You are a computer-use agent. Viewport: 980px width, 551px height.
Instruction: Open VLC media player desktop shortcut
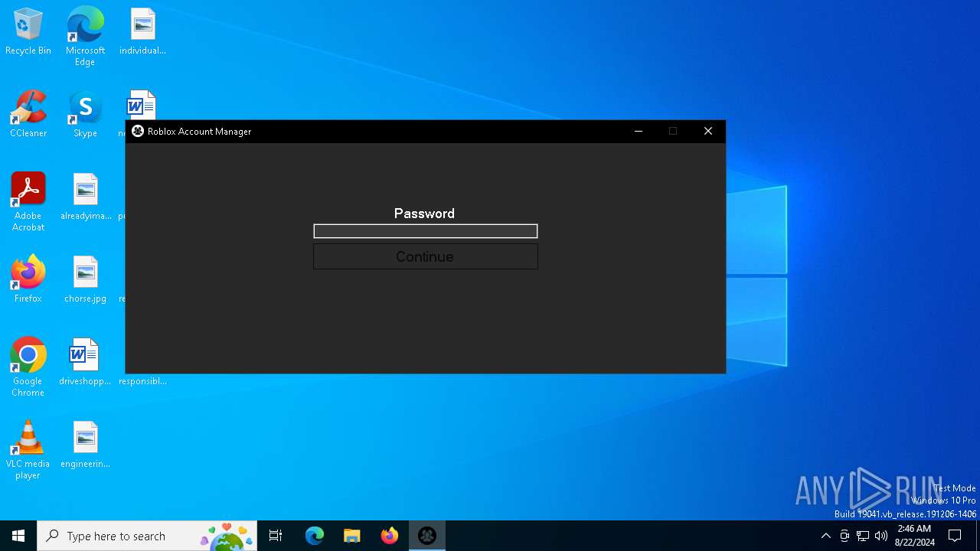click(28, 450)
